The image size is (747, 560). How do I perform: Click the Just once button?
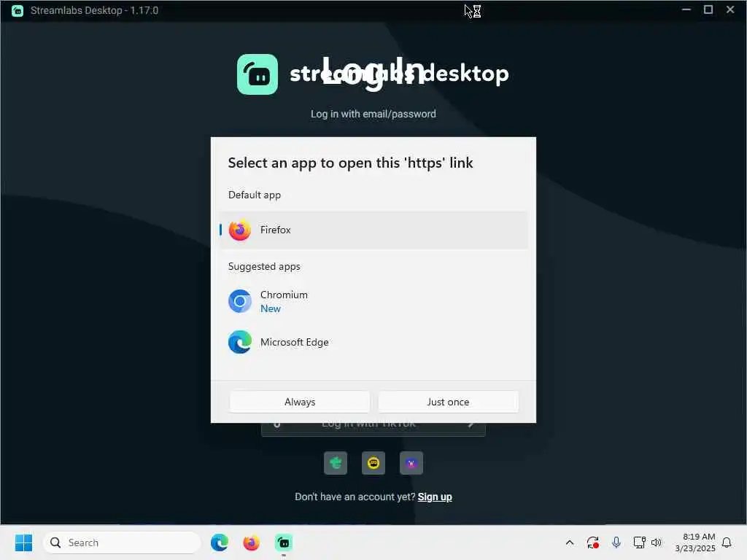click(x=448, y=402)
